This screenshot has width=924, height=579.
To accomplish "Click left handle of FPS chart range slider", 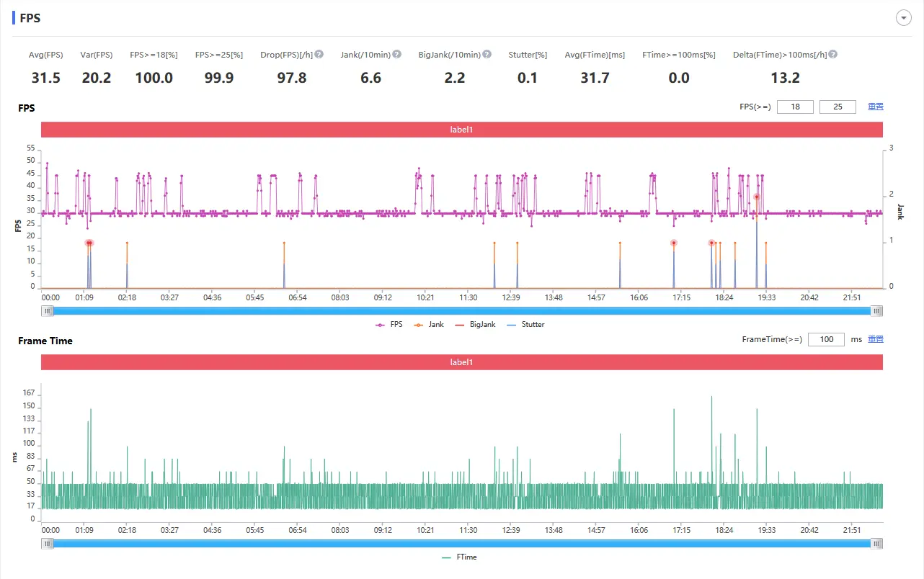I will 48,311.
